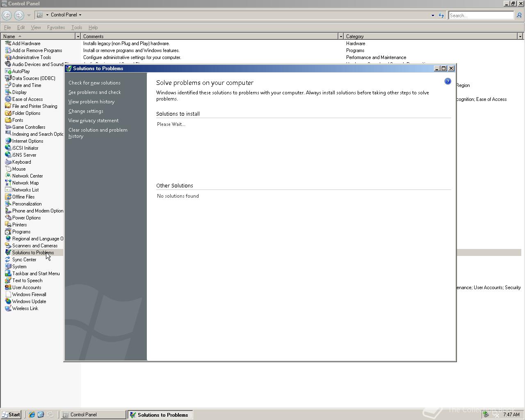The height and width of the screenshot is (420, 525).
Task: Launch Internet Explorer from quick launch
Action: coord(32,415)
